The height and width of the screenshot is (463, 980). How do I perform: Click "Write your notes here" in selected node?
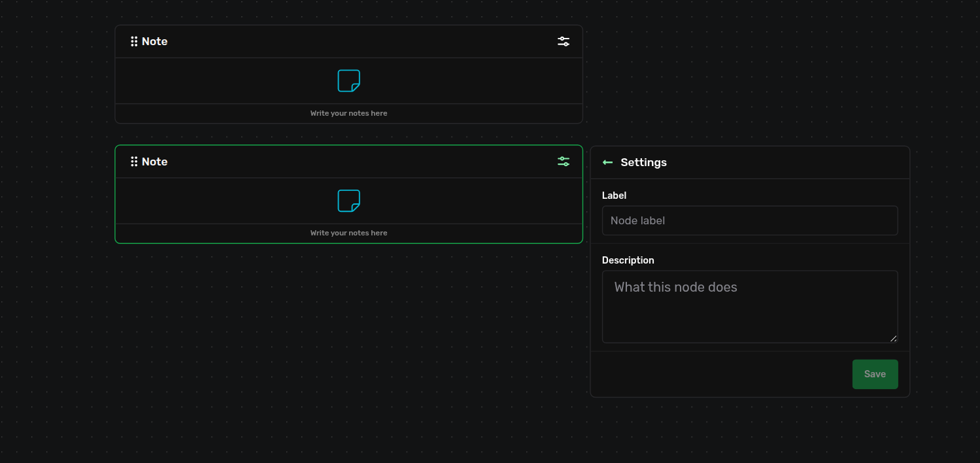[349, 233]
